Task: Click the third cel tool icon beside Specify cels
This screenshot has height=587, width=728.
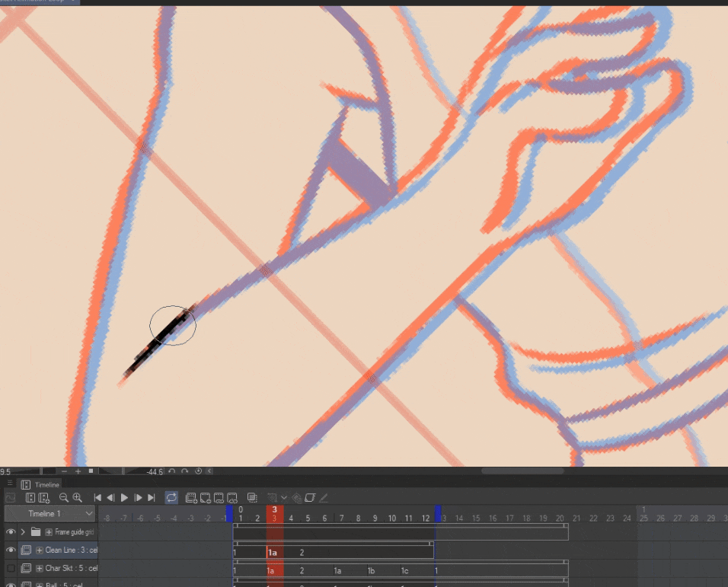Action: (219, 498)
